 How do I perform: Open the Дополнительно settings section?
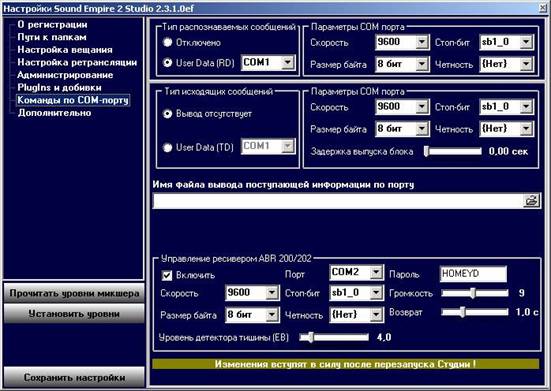(x=54, y=113)
